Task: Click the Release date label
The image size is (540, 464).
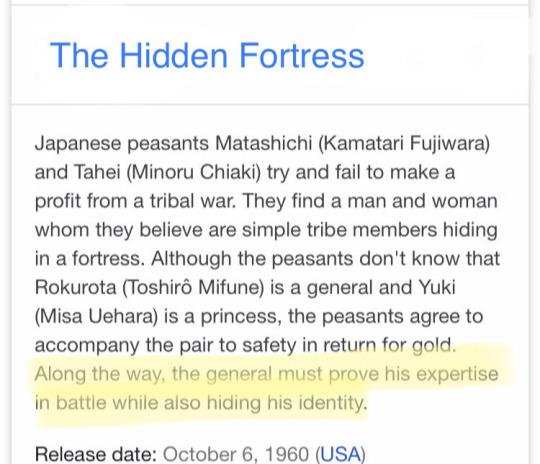Action: (x=96, y=454)
